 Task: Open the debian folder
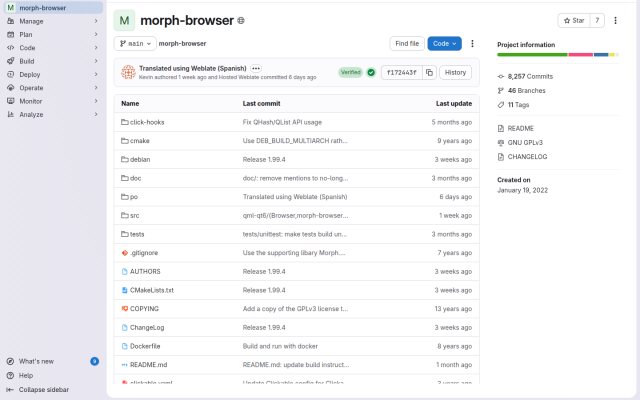[140, 160]
